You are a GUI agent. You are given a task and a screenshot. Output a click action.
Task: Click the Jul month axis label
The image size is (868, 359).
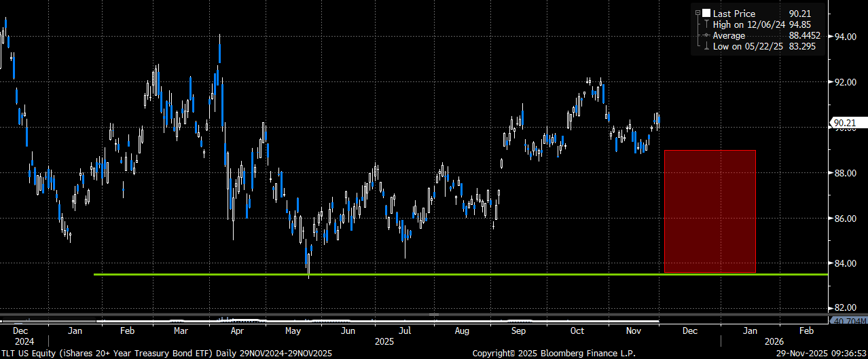click(x=404, y=331)
